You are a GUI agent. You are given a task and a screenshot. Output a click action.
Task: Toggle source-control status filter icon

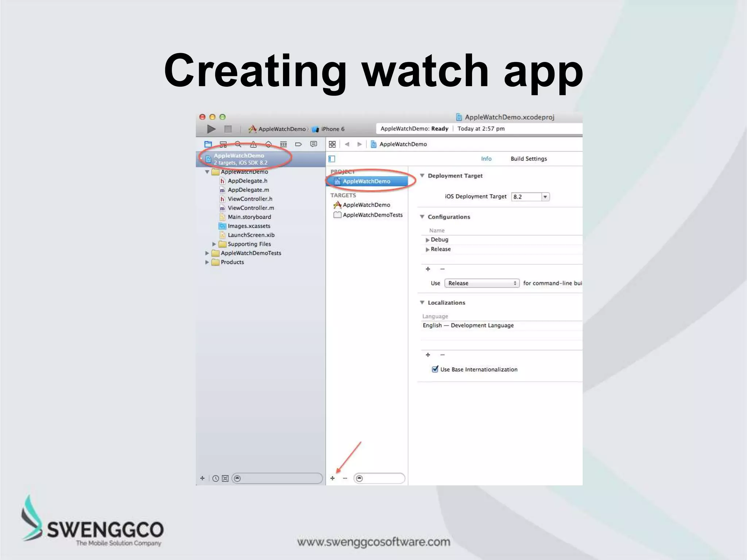225,479
